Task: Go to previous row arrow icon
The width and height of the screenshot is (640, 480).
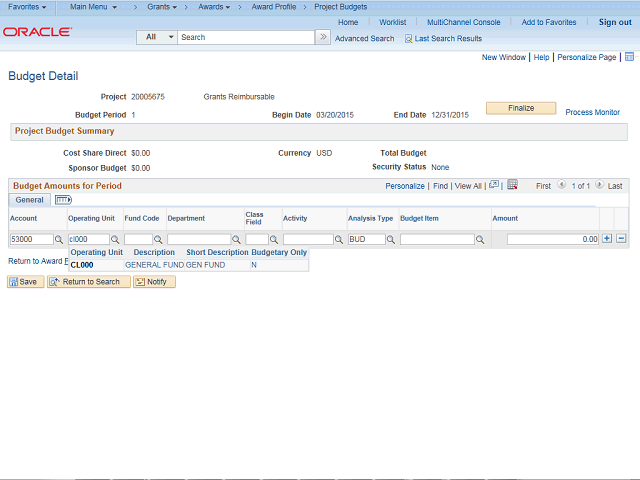Action: tap(562, 184)
